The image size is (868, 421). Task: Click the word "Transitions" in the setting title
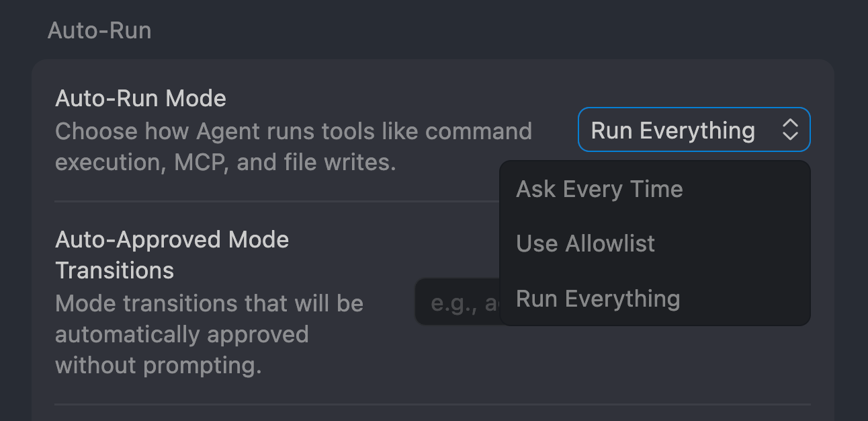click(x=114, y=270)
